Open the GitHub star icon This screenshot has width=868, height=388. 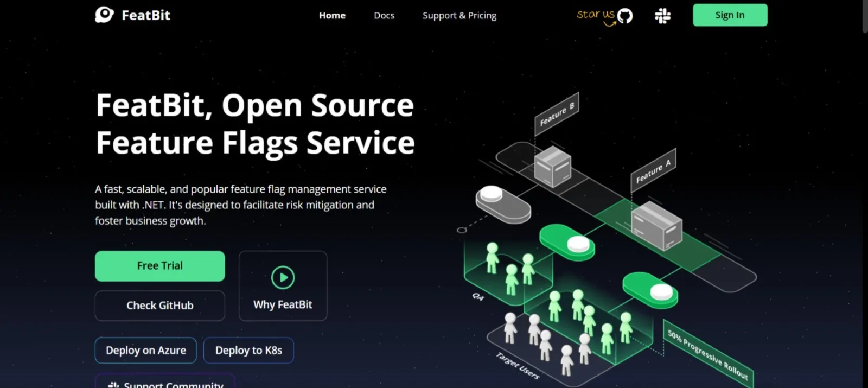click(625, 16)
